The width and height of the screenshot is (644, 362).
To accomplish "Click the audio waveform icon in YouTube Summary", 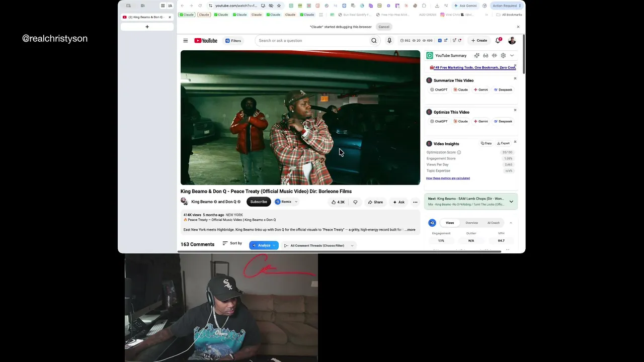I will tap(495, 55).
